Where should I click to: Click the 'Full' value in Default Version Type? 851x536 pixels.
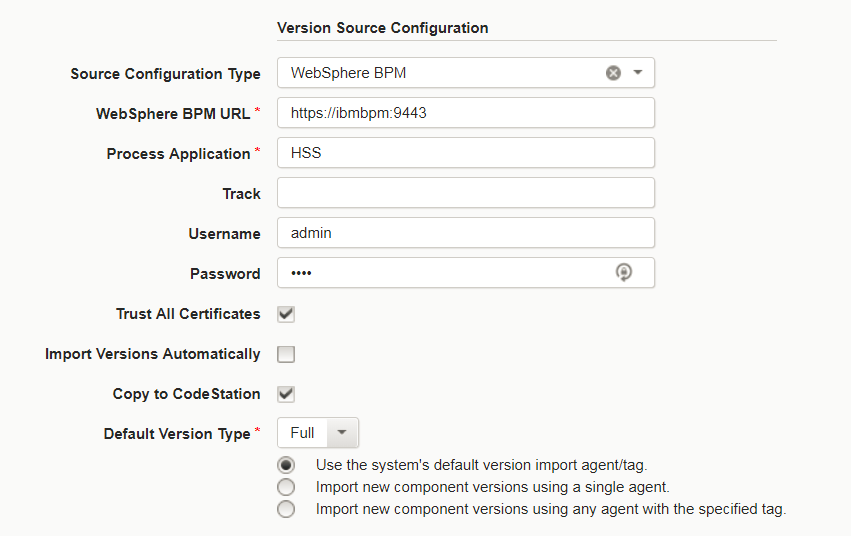(302, 433)
